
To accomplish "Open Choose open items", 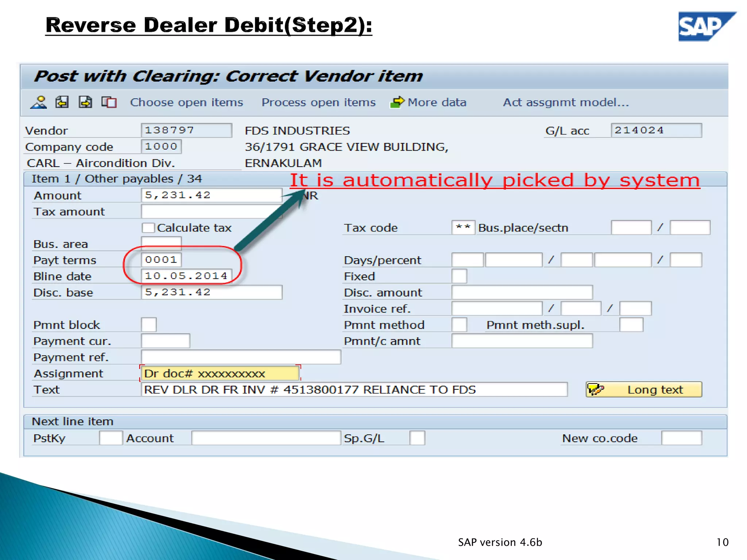I will coord(186,102).
